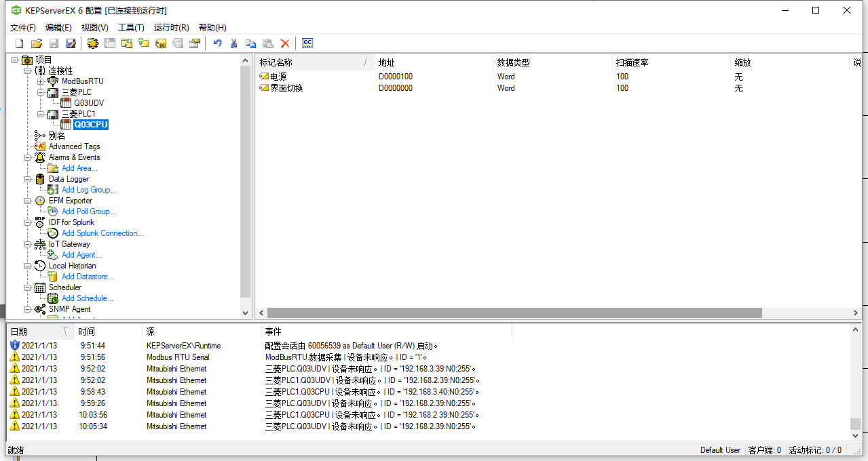This screenshot has height=461, width=868.
Task: Click the EFM Exporter icon
Action: tap(40, 201)
